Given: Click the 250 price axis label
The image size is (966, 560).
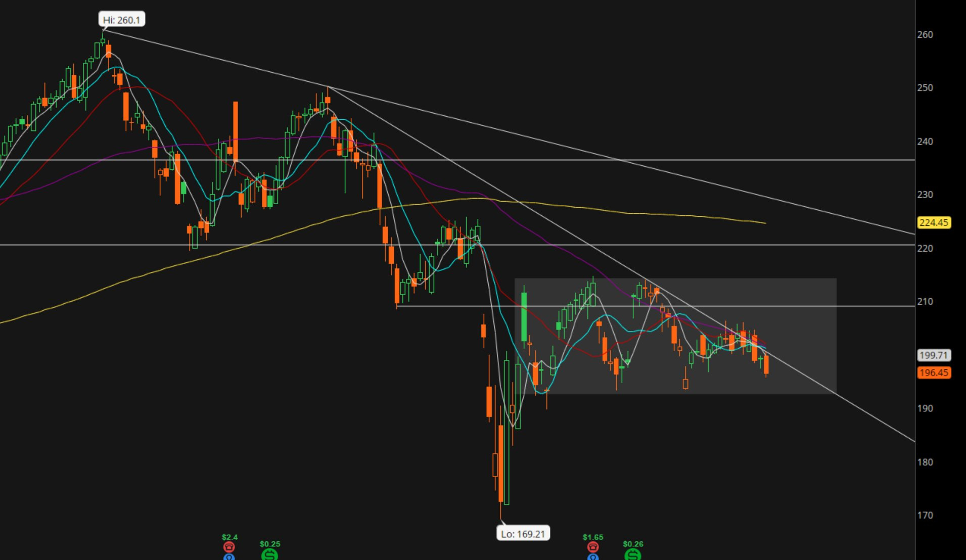Looking at the screenshot, I should [925, 88].
